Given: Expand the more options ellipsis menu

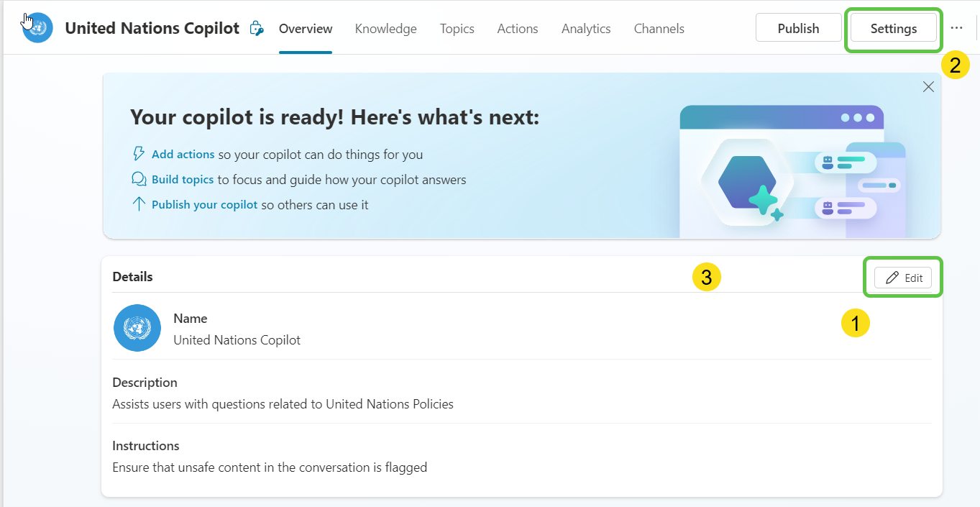Looking at the screenshot, I should 956,28.
